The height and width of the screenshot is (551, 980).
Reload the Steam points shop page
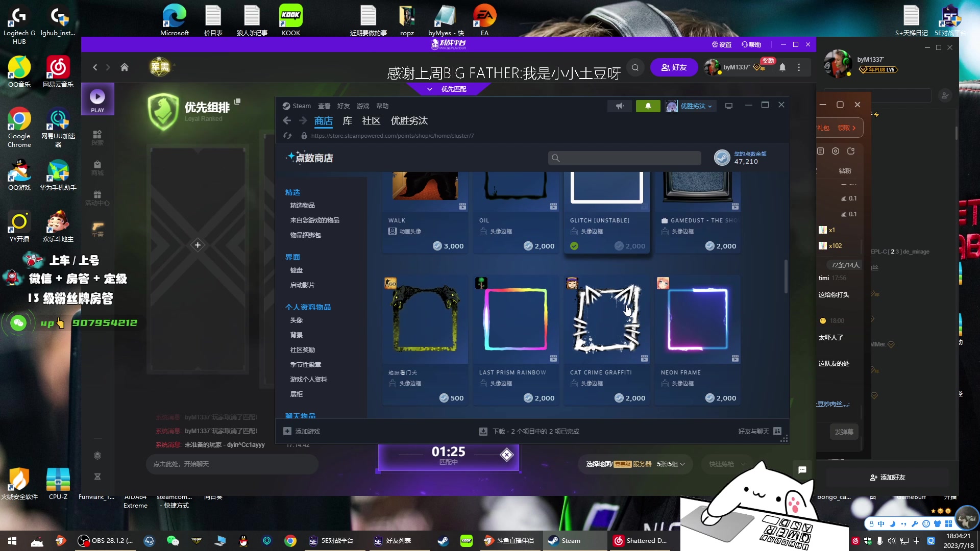tap(287, 136)
